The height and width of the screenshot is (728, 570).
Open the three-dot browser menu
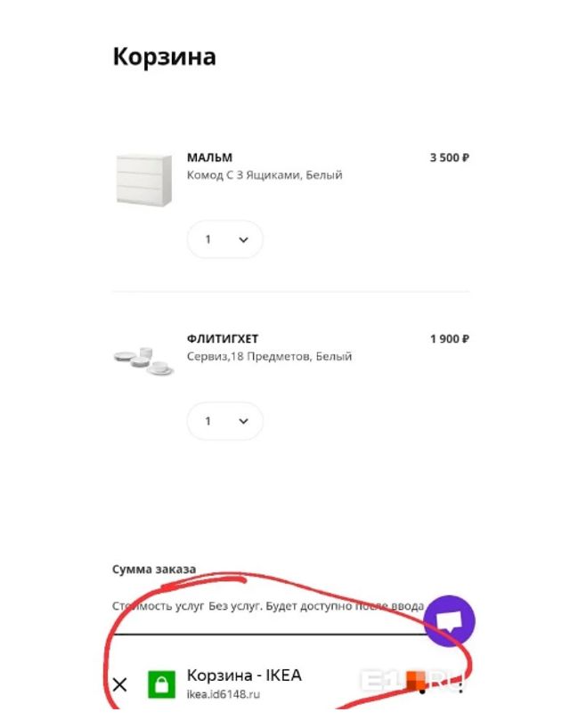click(460, 684)
